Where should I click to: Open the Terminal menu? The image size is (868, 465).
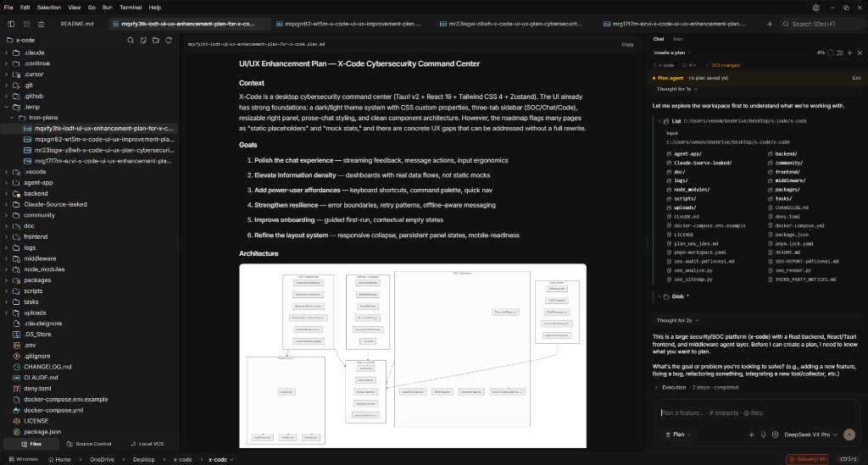[x=131, y=7]
